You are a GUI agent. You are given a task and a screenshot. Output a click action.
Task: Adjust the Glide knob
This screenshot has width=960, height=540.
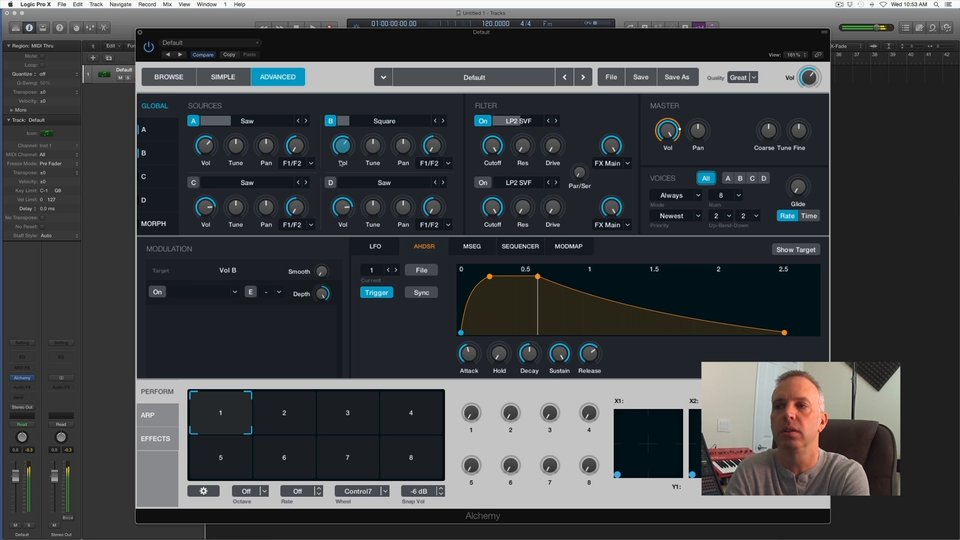click(x=798, y=187)
